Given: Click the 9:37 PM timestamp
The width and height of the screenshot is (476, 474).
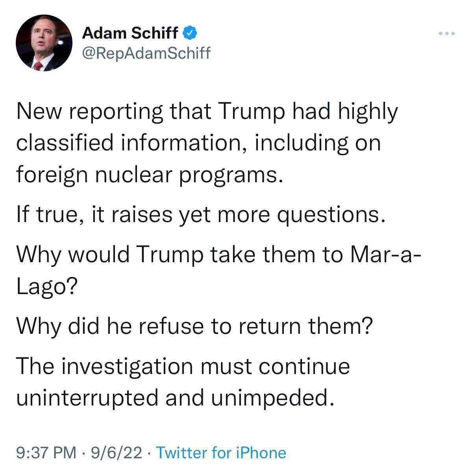Looking at the screenshot, I should 46,453.
